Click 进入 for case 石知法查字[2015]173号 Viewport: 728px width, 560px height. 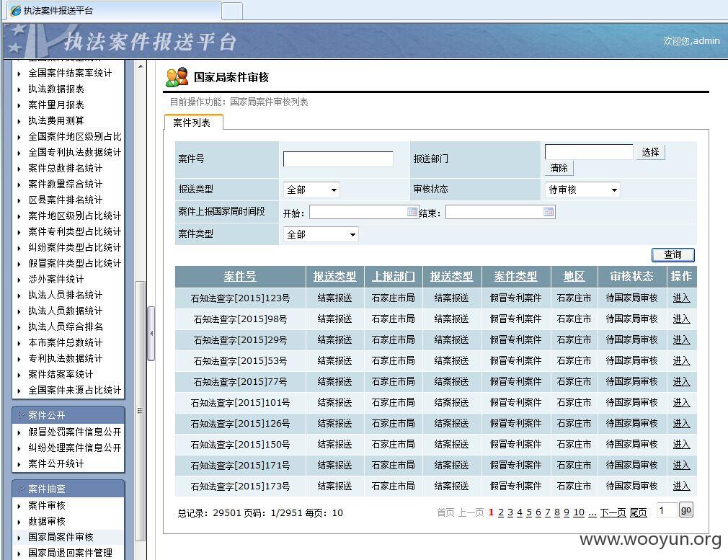pyautogui.click(x=681, y=486)
